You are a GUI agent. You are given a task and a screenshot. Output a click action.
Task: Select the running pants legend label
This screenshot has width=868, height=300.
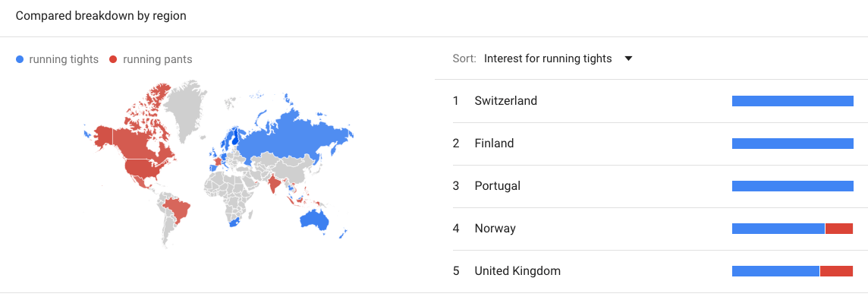click(x=158, y=59)
